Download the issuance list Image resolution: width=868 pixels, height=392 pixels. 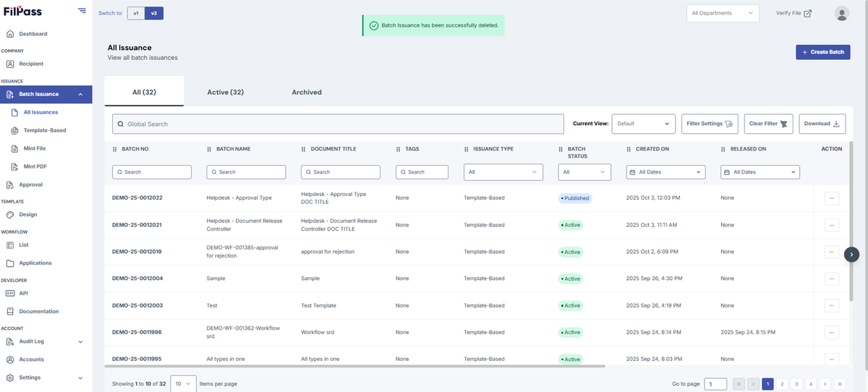pyautogui.click(x=822, y=124)
